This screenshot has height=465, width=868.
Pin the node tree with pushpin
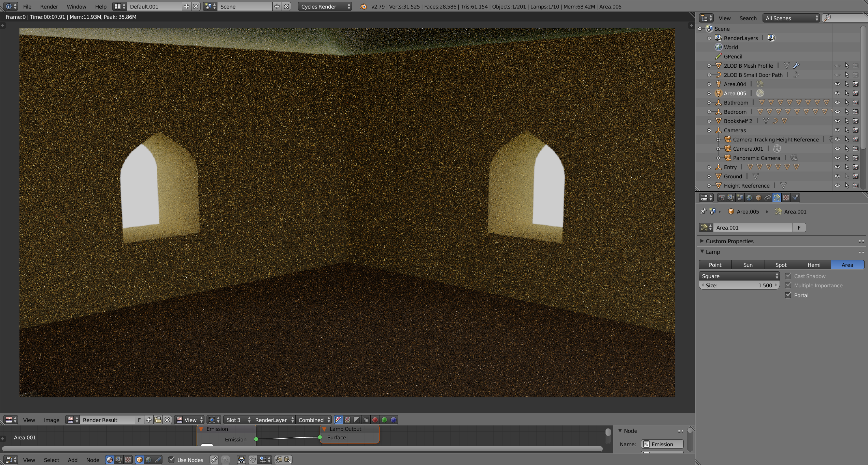(x=214, y=460)
